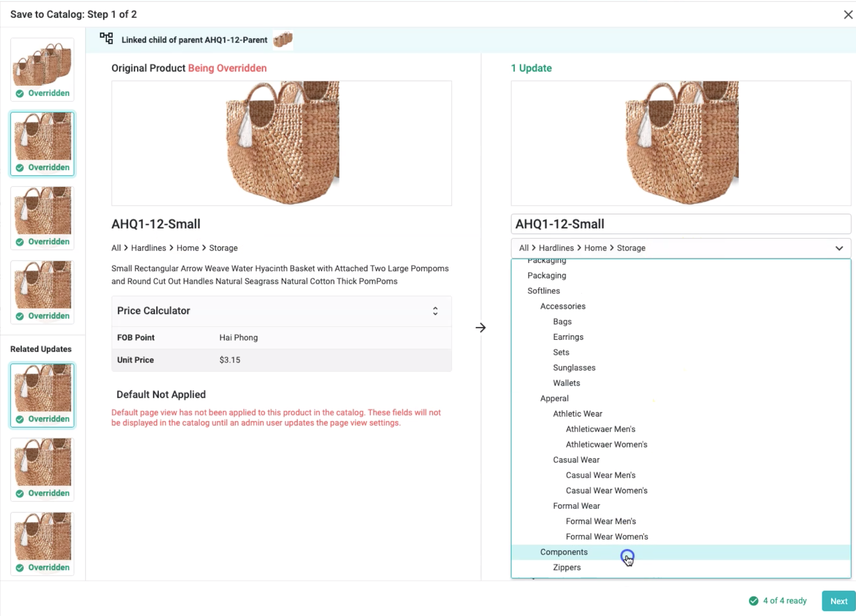Open the category path dropdown field

pos(673,248)
